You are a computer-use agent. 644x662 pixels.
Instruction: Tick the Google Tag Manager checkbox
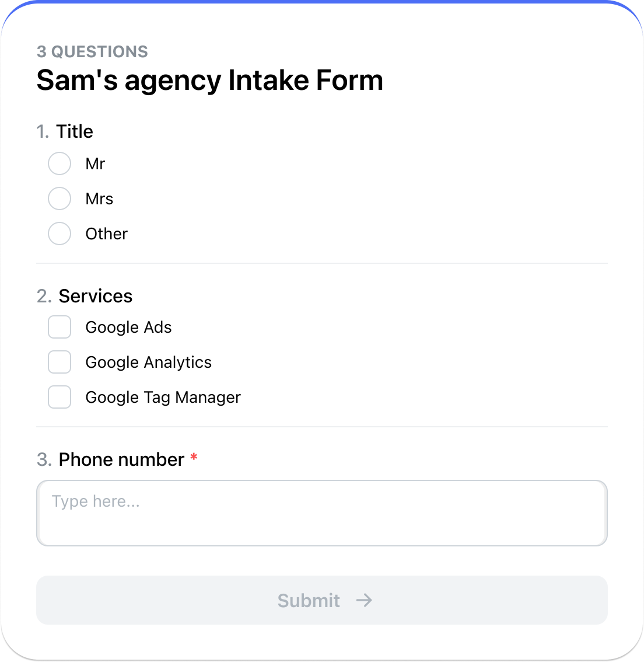(x=59, y=397)
